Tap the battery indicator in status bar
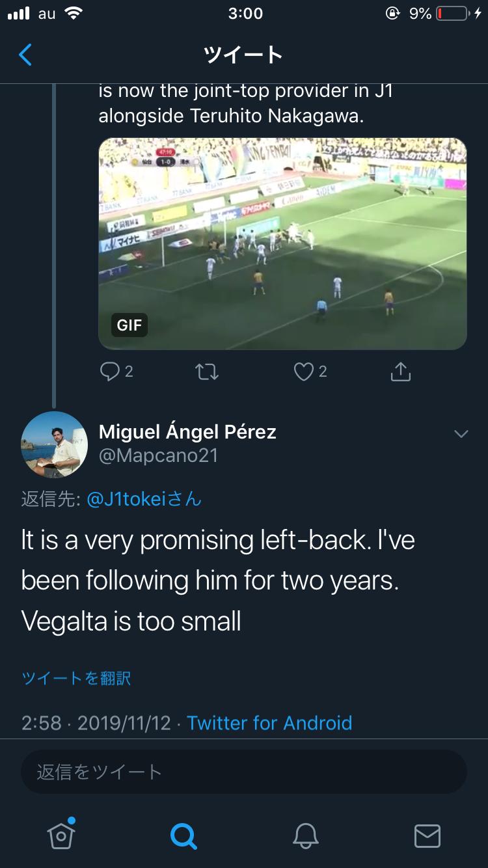488x868 pixels. tap(452, 14)
